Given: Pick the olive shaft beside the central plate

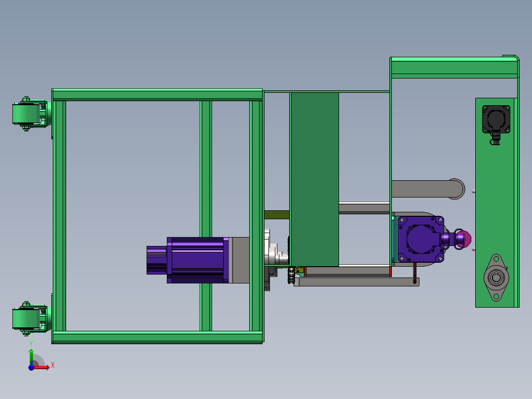Looking at the screenshot, I should point(276,215).
